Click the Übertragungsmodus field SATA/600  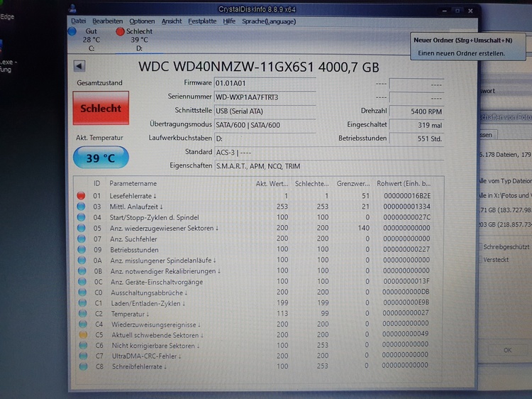[x=265, y=125]
